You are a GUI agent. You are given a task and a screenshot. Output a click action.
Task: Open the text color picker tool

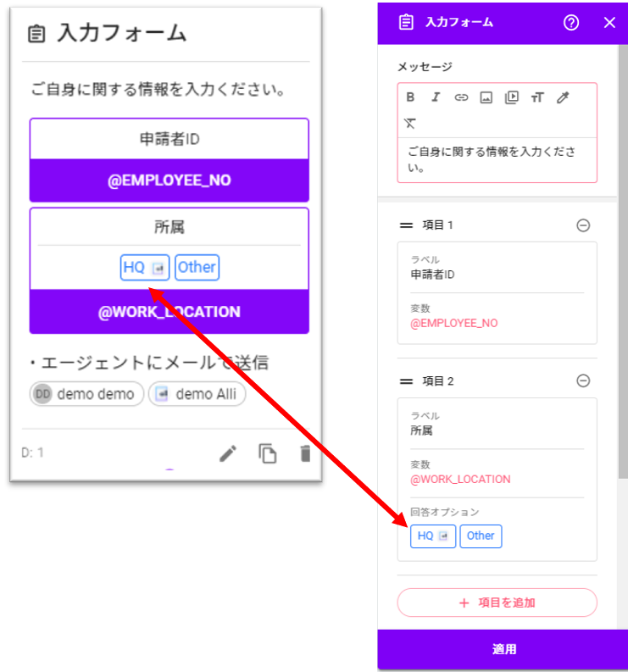(x=563, y=97)
